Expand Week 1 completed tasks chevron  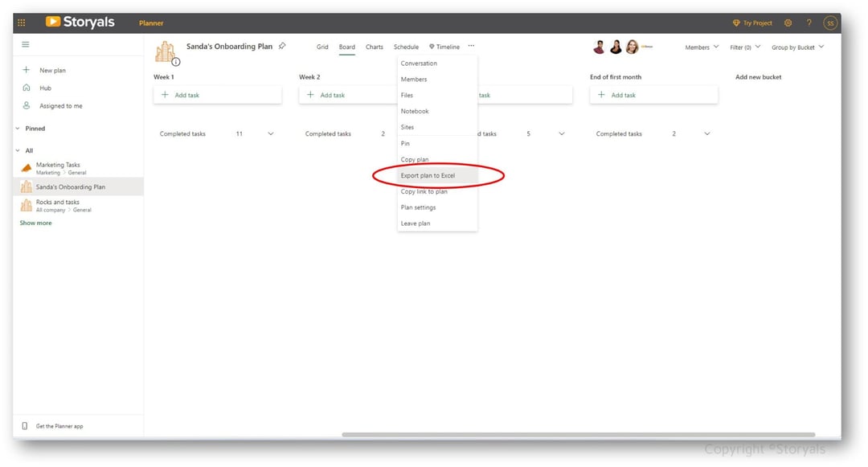(x=271, y=134)
